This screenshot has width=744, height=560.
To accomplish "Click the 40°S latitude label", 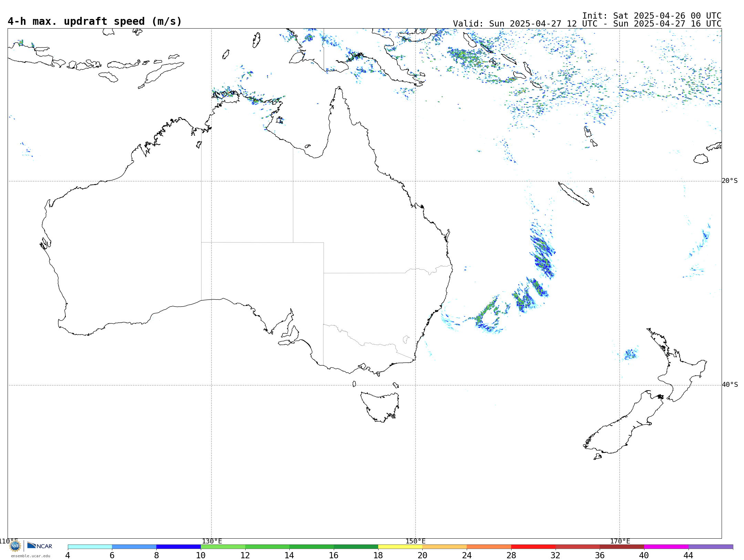I will [x=730, y=385].
